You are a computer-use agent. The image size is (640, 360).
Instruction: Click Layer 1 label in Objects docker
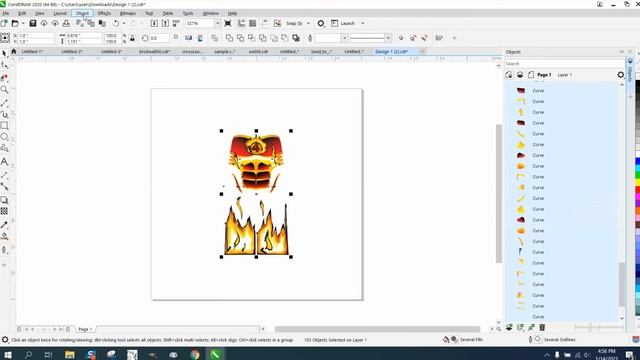click(564, 75)
